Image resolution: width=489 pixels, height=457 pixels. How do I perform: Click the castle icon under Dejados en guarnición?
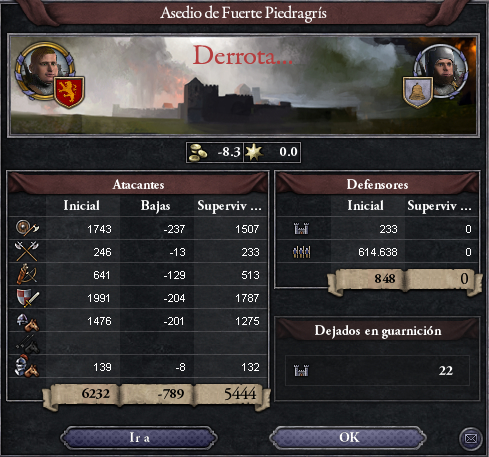coord(301,370)
